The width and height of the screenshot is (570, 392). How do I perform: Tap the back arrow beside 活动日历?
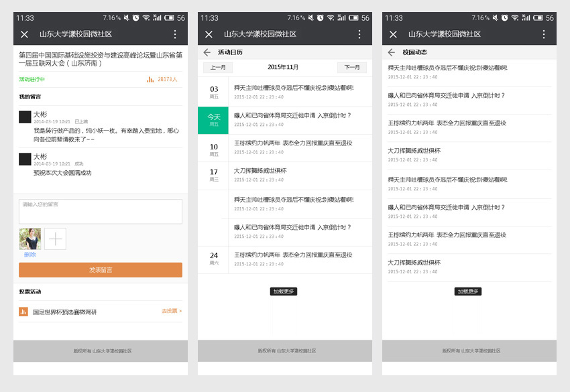pyautogui.click(x=207, y=52)
